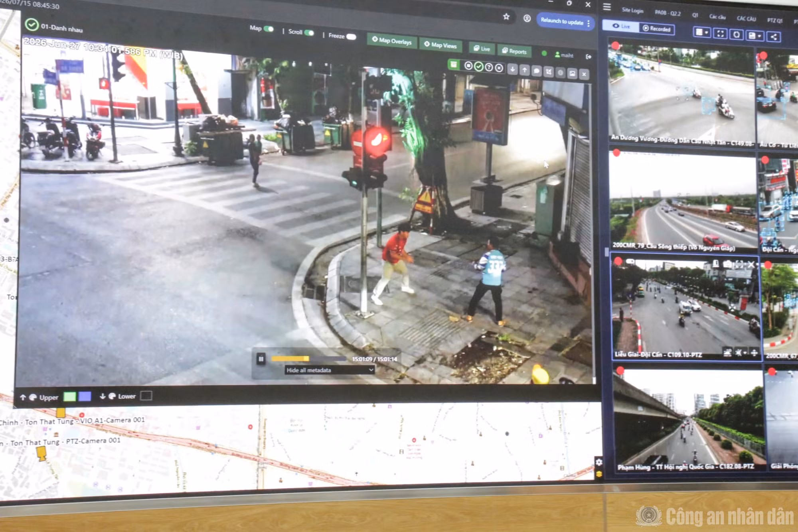Click the image snapshot icon in event toolbar

click(573, 73)
